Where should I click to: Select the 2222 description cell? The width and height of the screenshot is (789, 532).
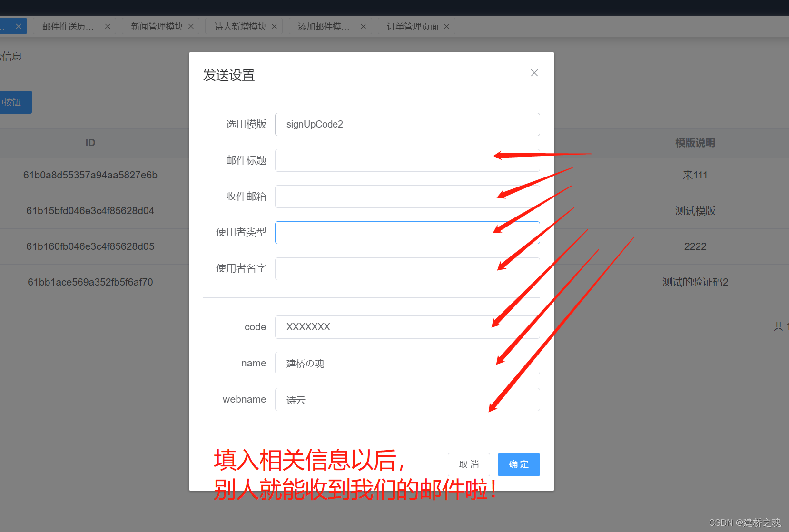(695, 246)
